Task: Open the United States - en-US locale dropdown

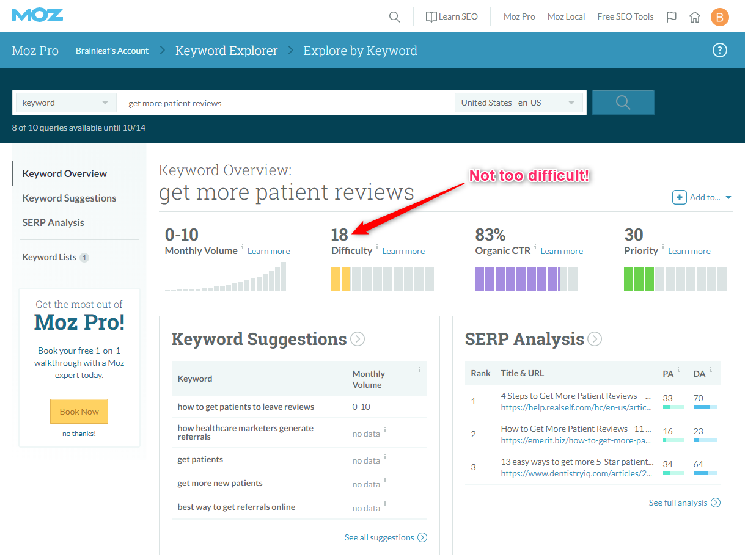Action: [518, 103]
